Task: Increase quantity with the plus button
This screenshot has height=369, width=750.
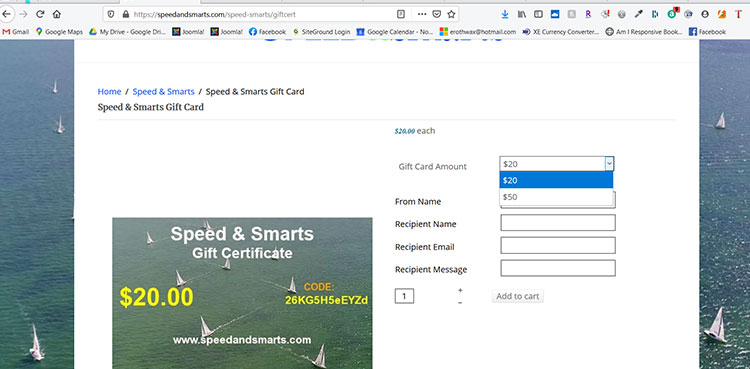Action: pos(460,290)
